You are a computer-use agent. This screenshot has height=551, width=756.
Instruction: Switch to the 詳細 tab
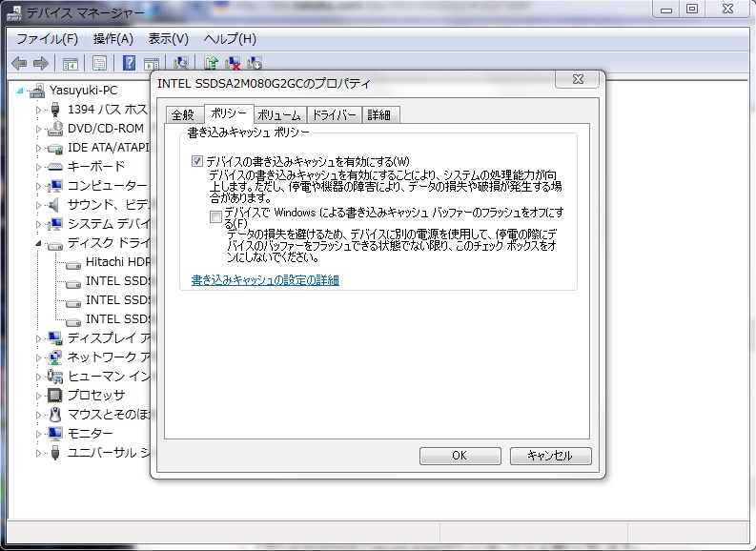point(379,115)
